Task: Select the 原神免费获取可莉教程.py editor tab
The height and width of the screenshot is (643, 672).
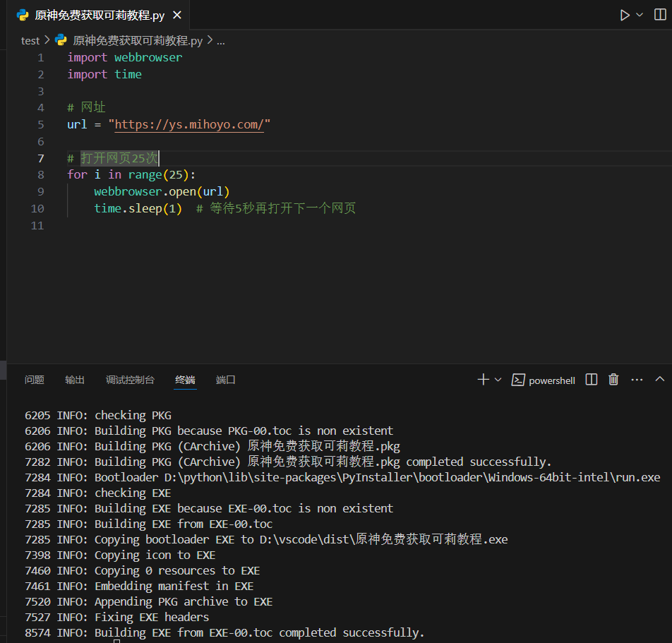Action: (x=100, y=16)
